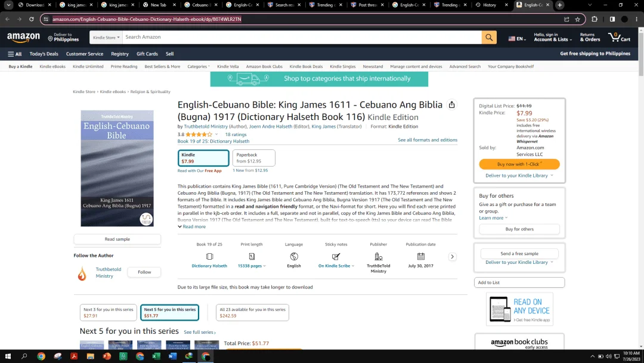
Task: Click the Truthbetold Ministry flame logo
Action: point(82,273)
